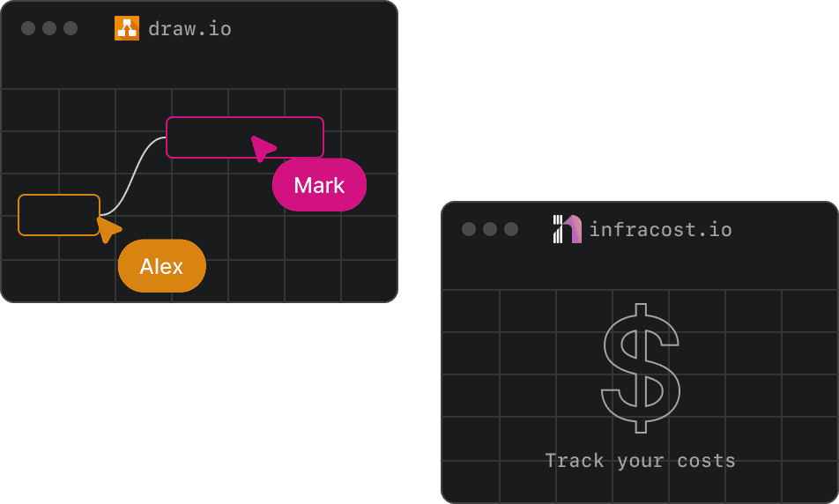
Task: Select the 'infracost.io' window title text
Action: tap(661, 229)
